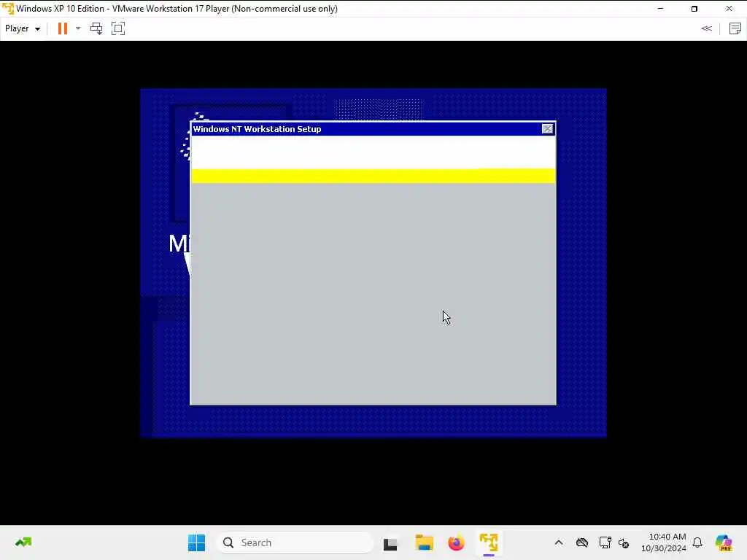Send Ctrl+Alt+Del to the virtual machine
The height and width of the screenshot is (560, 747).
(x=96, y=28)
